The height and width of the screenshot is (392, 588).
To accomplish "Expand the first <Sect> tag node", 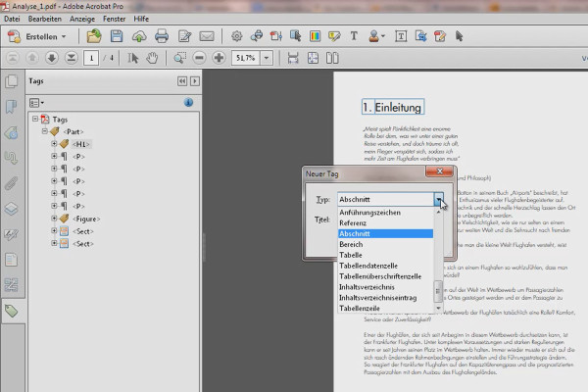I will pyautogui.click(x=54, y=230).
